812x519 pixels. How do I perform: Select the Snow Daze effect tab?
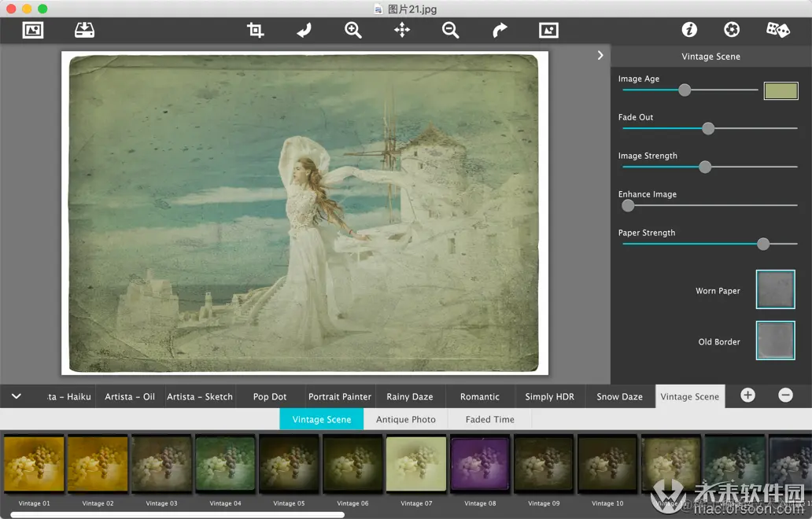[619, 397]
